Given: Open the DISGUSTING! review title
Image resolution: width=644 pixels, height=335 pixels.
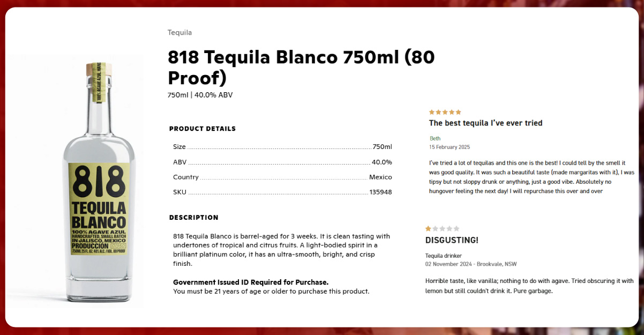Looking at the screenshot, I should [x=452, y=240].
